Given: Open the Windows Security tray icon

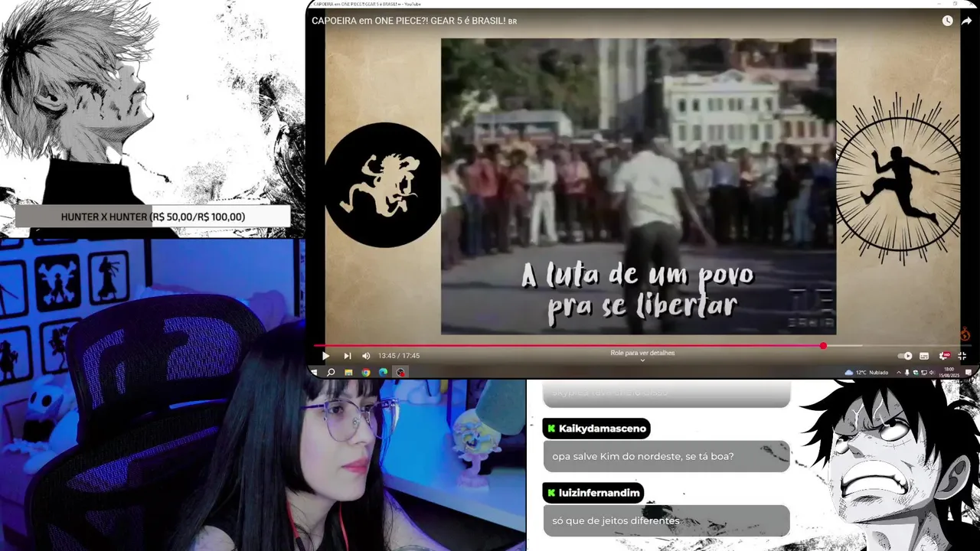Looking at the screenshot, I should (x=916, y=373).
